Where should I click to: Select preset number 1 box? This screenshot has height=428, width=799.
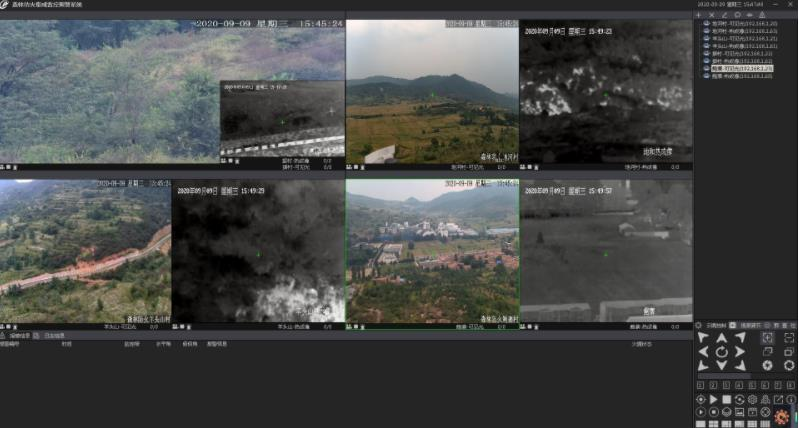[x=700, y=385]
